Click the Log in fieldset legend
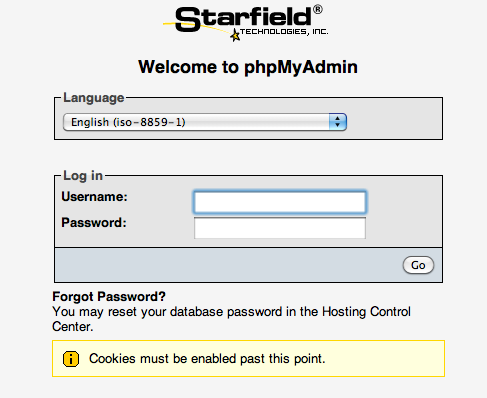Screen dimensions: 487x398 (83, 176)
